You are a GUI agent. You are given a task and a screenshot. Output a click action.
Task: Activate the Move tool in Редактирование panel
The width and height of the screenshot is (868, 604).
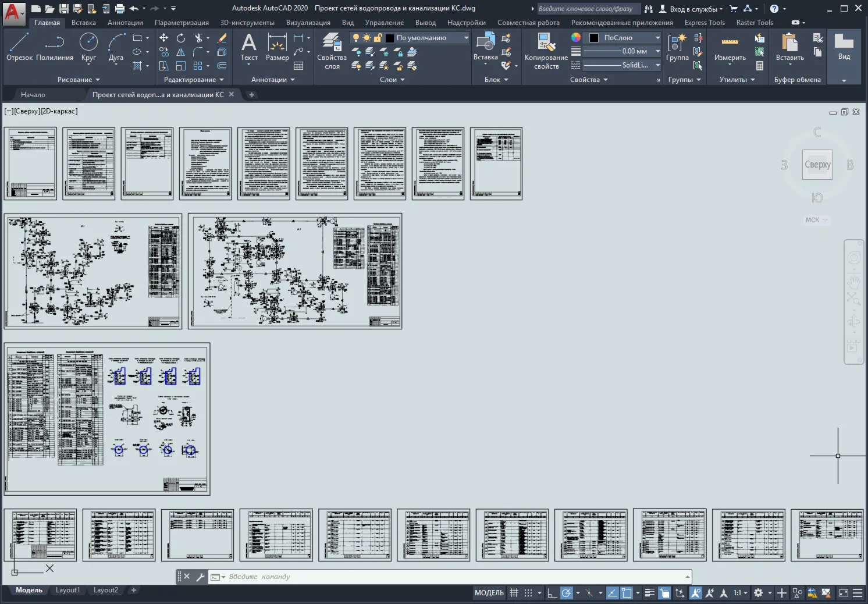click(164, 38)
